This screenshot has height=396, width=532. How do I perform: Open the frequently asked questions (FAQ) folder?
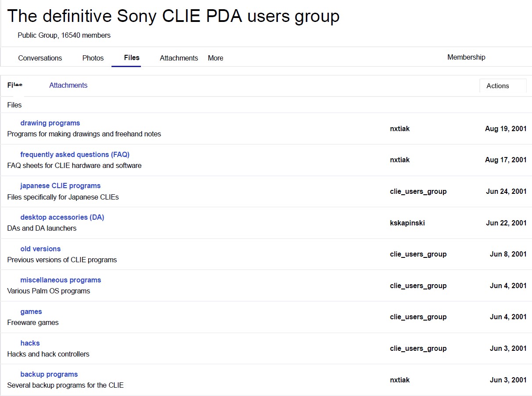click(x=75, y=154)
